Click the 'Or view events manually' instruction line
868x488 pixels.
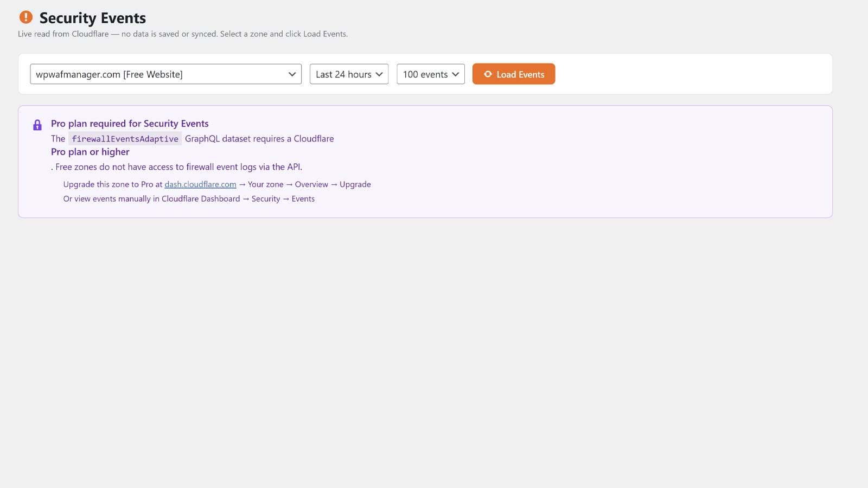click(189, 199)
